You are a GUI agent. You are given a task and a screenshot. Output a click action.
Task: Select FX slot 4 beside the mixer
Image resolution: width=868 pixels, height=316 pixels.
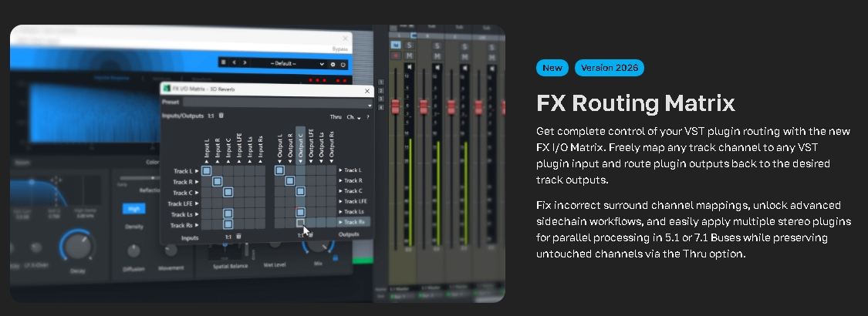[x=381, y=107]
